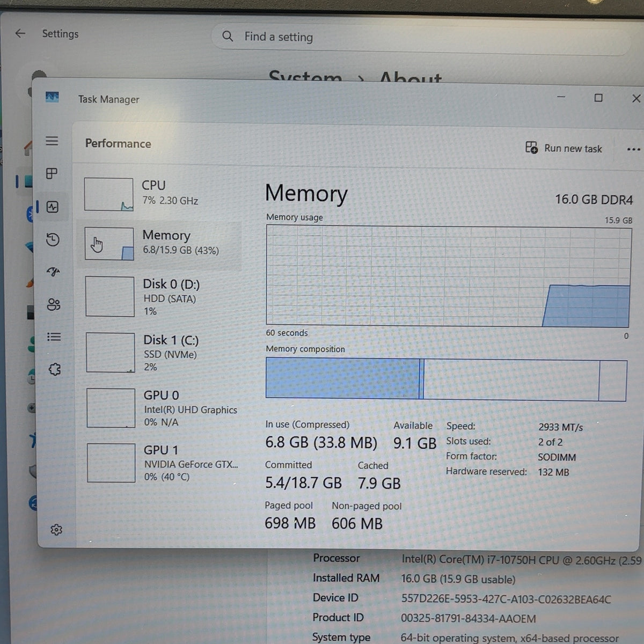Click the SODIMM form factor value

click(x=557, y=457)
